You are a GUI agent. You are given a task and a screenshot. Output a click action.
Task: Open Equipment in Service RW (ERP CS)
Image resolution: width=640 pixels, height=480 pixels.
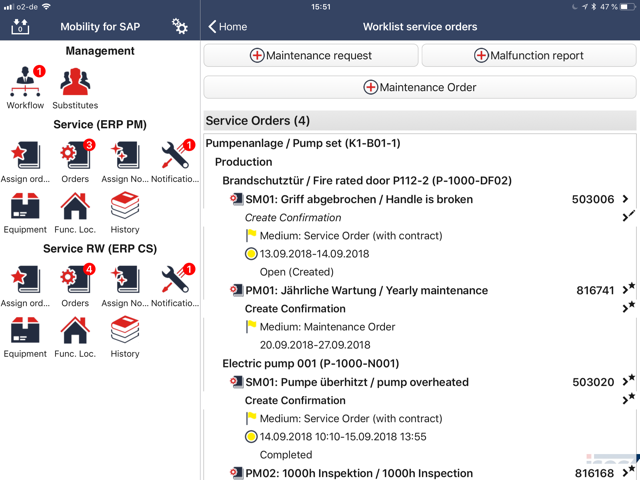click(x=25, y=338)
